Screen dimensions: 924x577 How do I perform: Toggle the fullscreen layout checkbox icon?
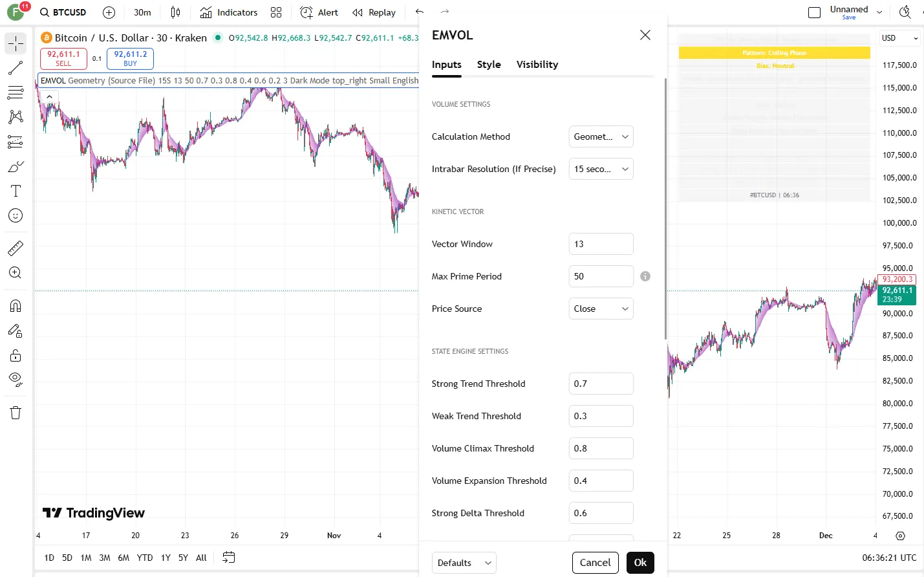(815, 12)
